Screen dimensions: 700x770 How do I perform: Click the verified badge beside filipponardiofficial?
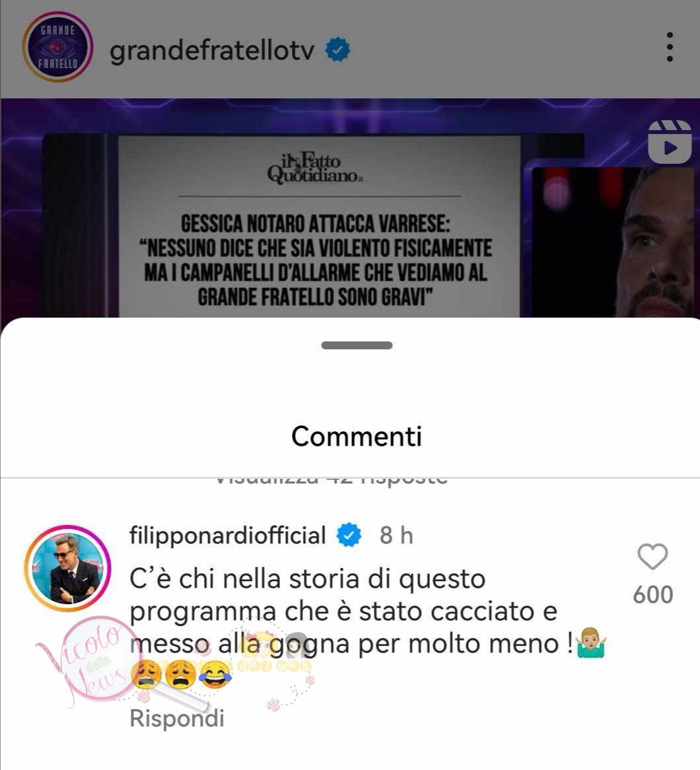coord(349,536)
